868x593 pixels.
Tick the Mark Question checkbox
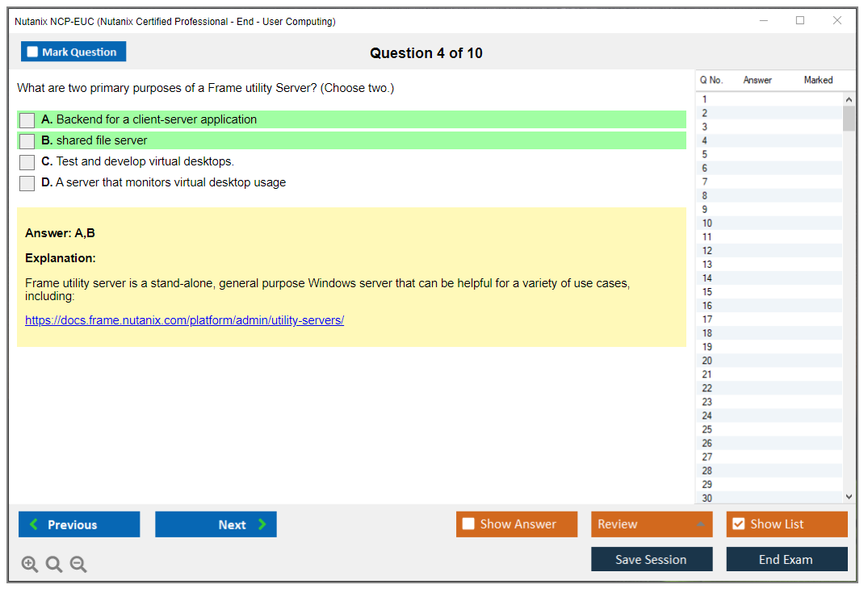tap(33, 52)
